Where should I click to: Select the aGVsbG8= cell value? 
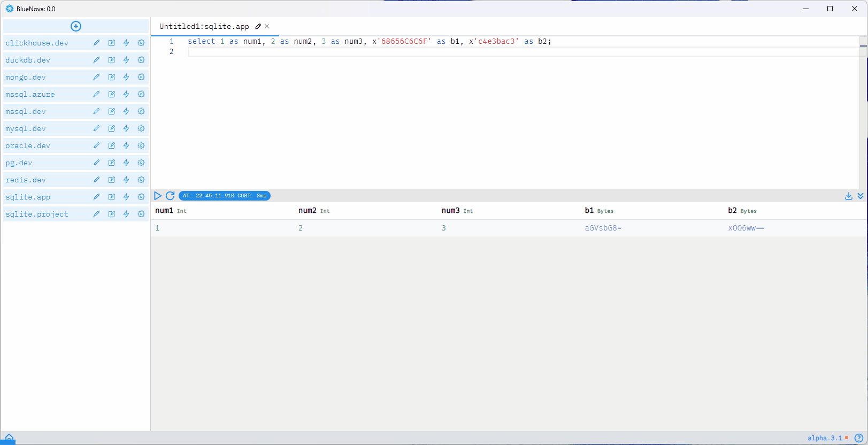603,228
